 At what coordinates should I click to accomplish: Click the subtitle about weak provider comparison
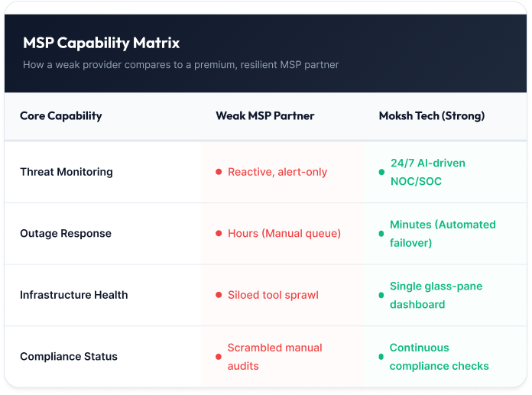click(180, 65)
